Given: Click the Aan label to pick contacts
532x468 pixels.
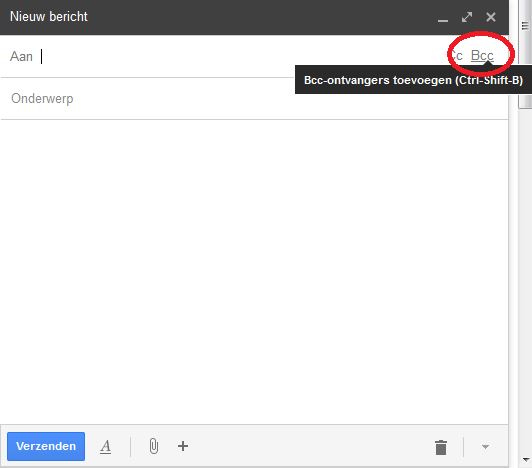Looking at the screenshot, I should click(21, 56).
